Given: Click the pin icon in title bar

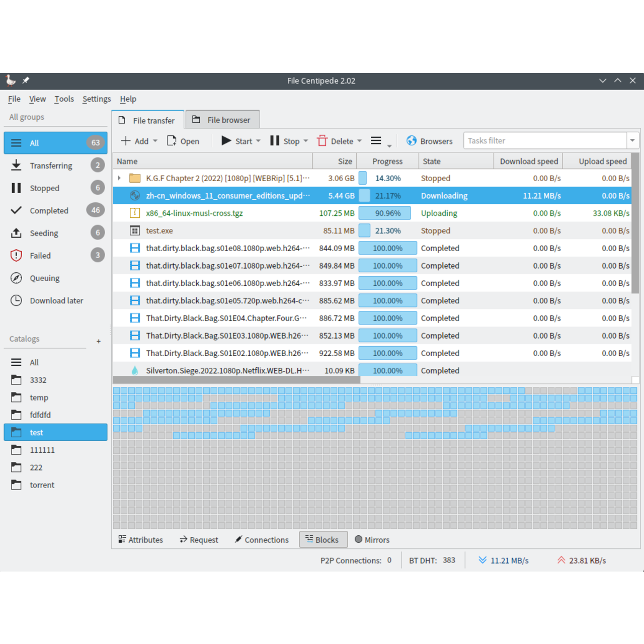Looking at the screenshot, I should (x=26, y=80).
